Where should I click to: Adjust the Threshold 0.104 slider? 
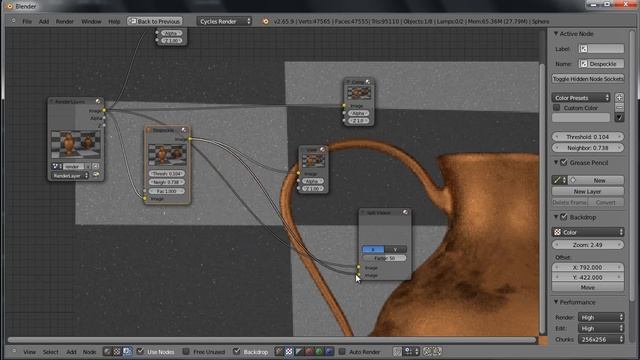click(588, 137)
